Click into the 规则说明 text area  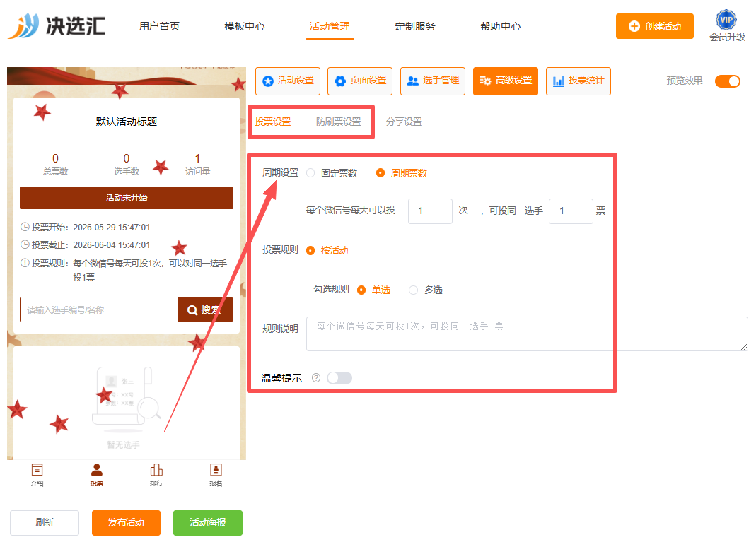[527, 334]
